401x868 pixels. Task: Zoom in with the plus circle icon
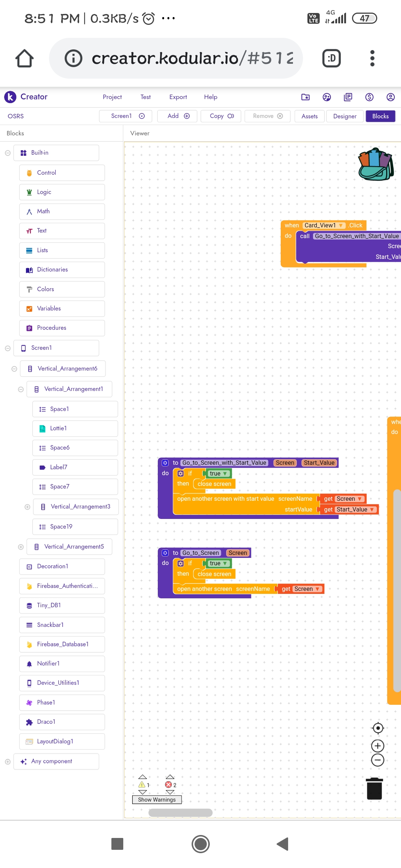point(378,746)
